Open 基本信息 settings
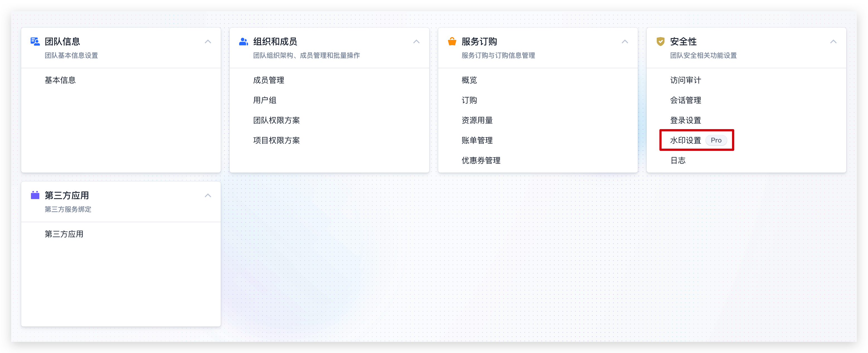The width and height of the screenshot is (868, 353). point(60,80)
